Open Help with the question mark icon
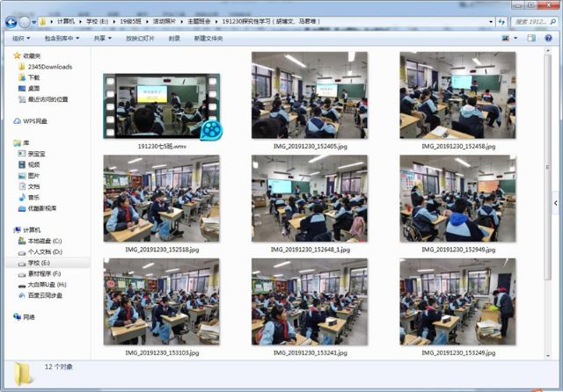 548,38
